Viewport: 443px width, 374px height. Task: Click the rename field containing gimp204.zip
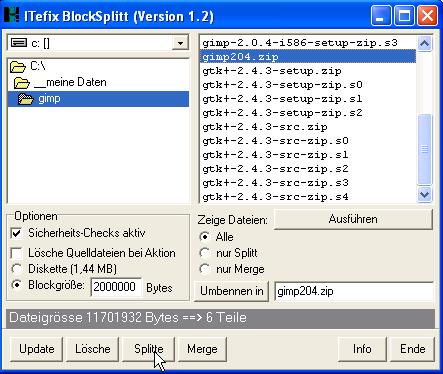click(354, 291)
